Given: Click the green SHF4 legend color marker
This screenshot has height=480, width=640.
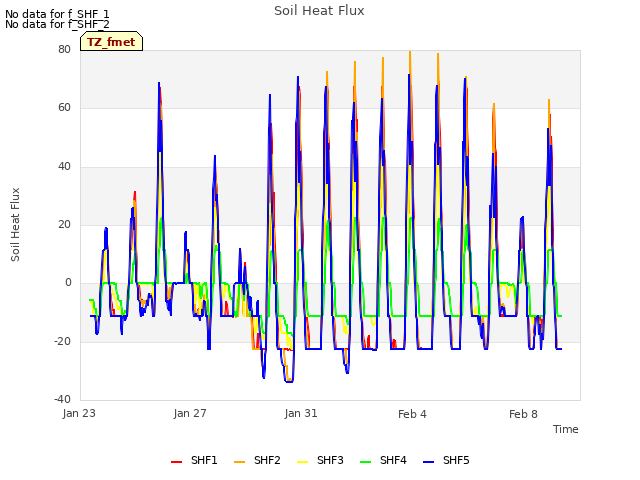Looking at the screenshot, I should [366, 462].
